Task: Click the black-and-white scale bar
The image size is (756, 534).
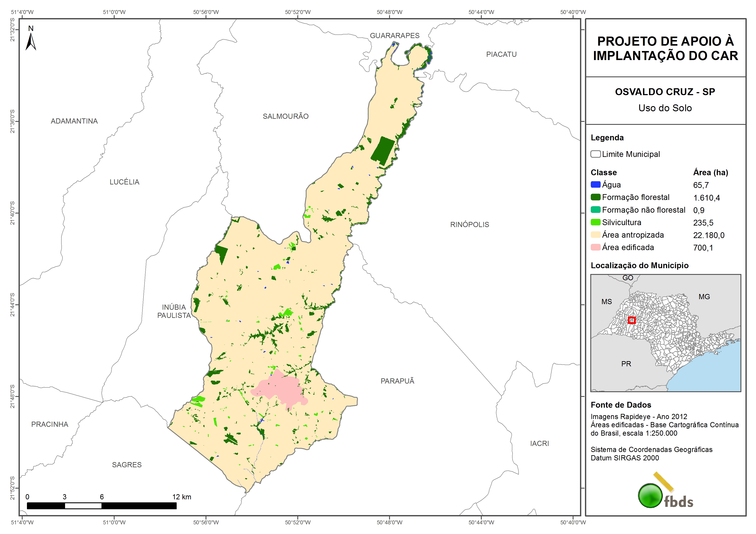Action: click(101, 506)
